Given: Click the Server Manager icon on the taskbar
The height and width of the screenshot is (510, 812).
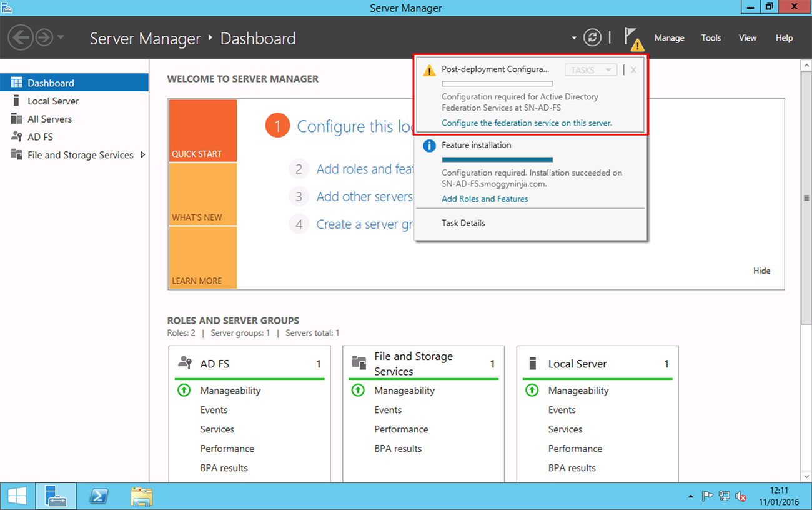Looking at the screenshot, I should click(56, 496).
